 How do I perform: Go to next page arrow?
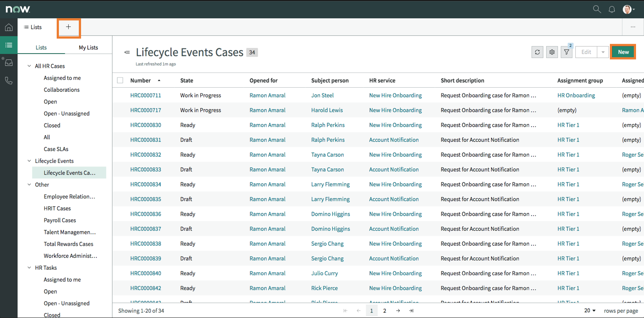(398, 311)
